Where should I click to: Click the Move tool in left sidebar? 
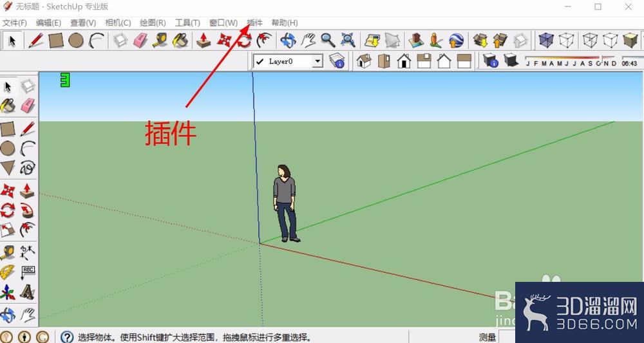coord(7,190)
